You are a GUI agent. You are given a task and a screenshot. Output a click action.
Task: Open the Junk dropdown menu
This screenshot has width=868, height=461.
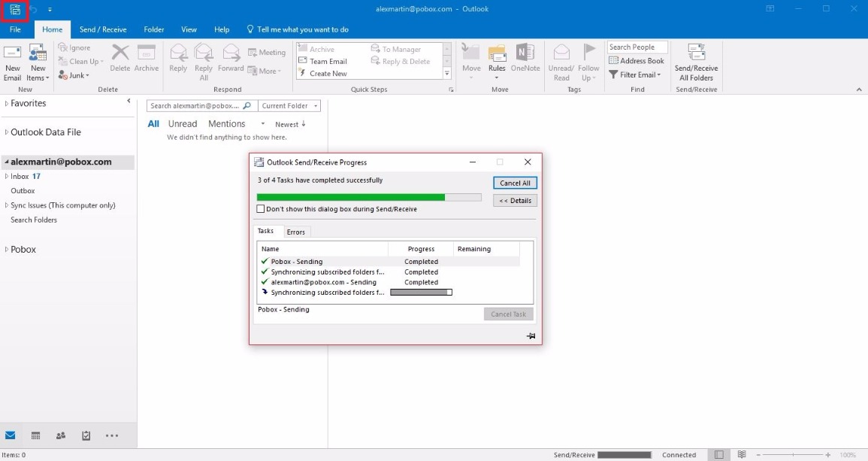[x=74, y=75]
